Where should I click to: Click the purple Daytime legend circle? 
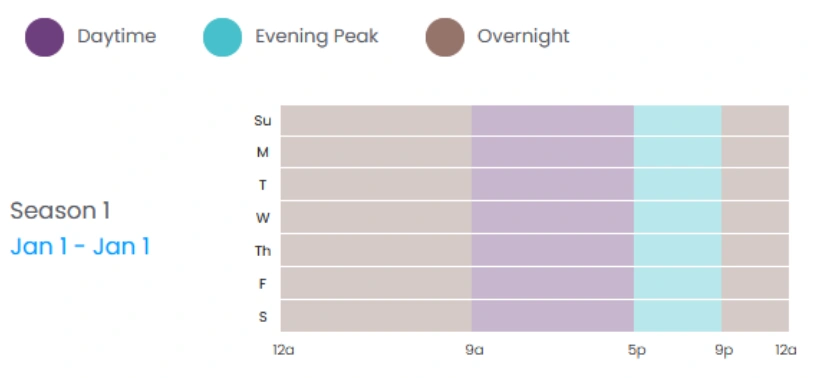point(45,37)
